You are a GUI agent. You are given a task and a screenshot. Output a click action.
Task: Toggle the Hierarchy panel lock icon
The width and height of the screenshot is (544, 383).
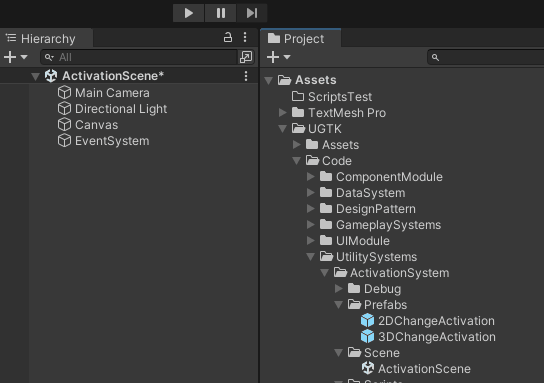click(228, 37)
